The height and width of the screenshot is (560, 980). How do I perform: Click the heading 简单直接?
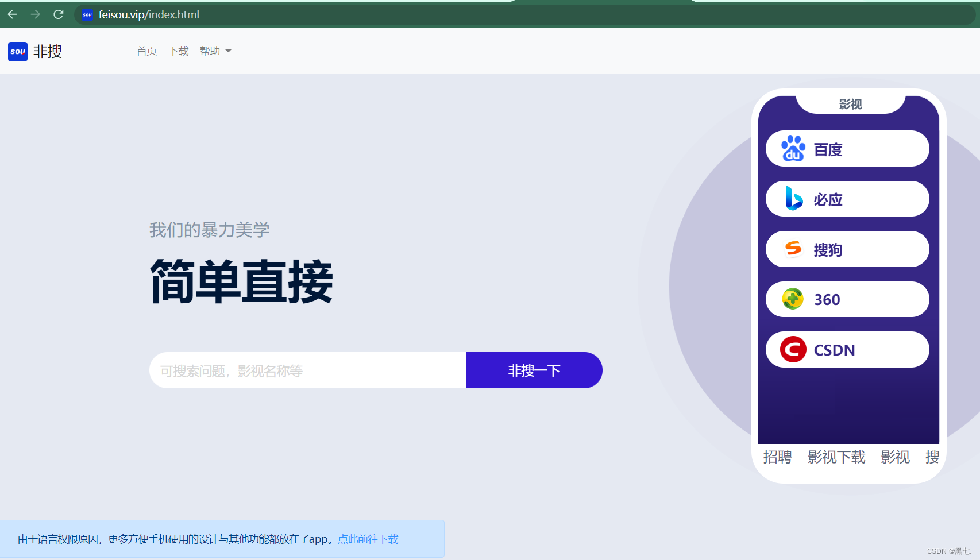click(x=241, y=281)
